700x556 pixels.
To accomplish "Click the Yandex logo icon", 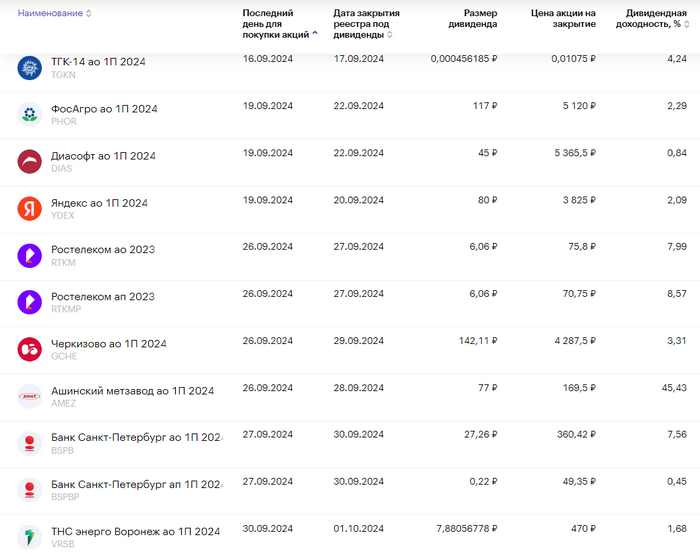I will (29, 208).
